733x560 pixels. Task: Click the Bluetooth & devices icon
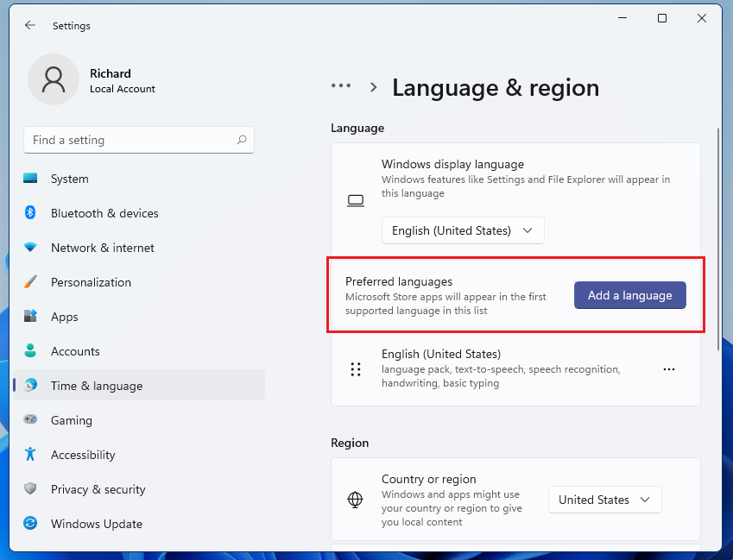(x=31, y=213)
